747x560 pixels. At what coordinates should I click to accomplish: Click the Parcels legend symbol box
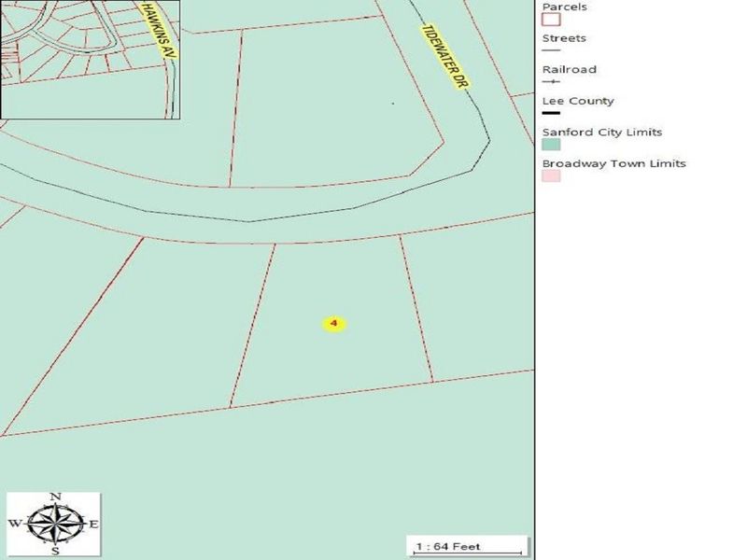pos(551,20)
